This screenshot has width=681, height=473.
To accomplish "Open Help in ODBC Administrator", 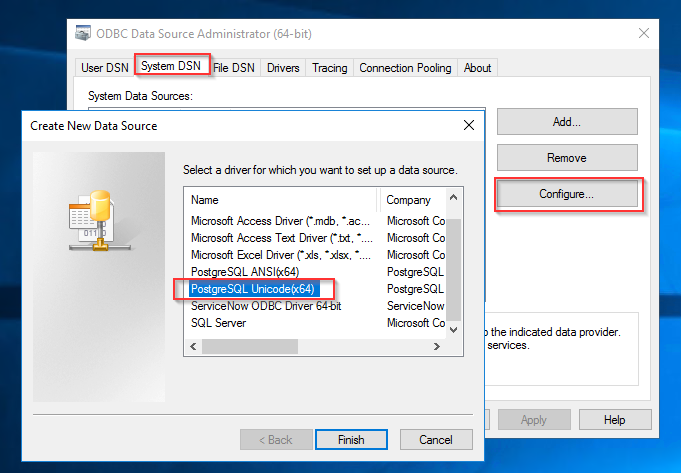I will coord(615,420).
